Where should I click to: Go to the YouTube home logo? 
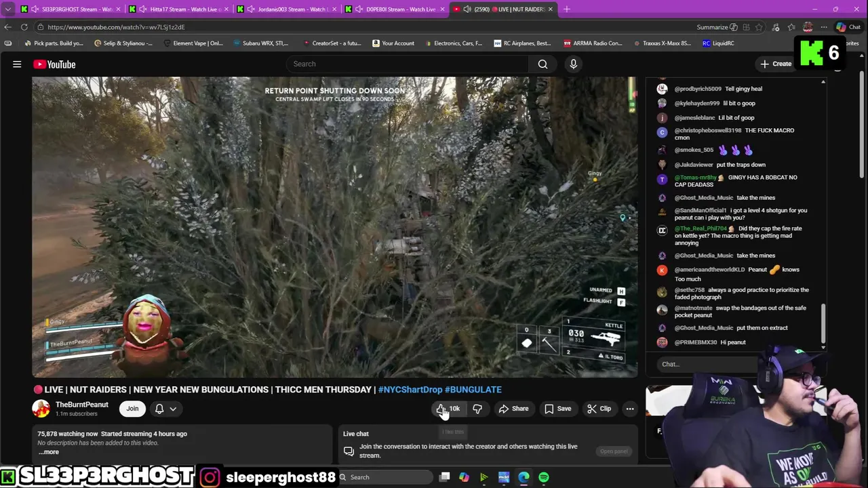click(x=54, y=64)
